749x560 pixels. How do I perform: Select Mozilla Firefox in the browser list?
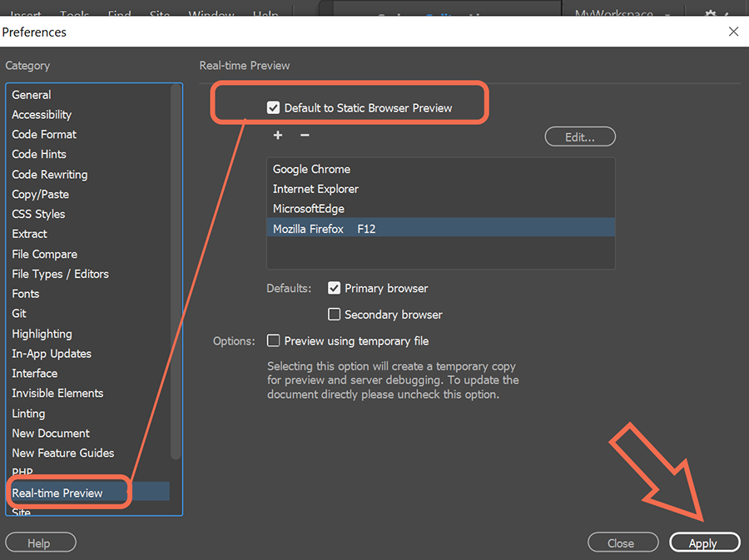point(309,228)
